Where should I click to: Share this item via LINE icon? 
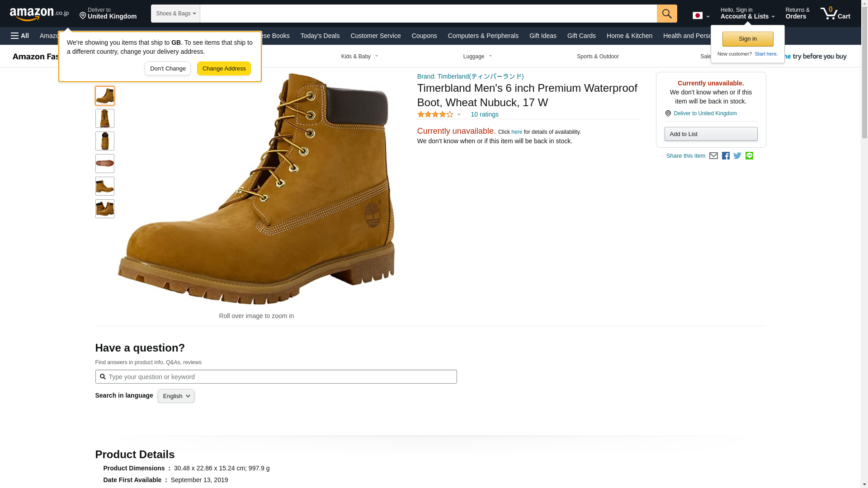(749, 156)
